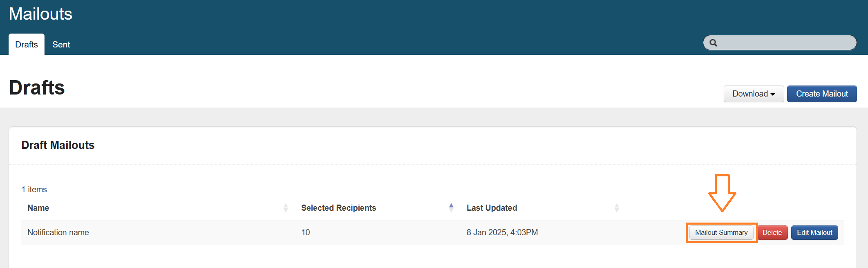The image size is (868, 268).
Task: Sort by Selected Recipients header text
Action: coord(338,208)
